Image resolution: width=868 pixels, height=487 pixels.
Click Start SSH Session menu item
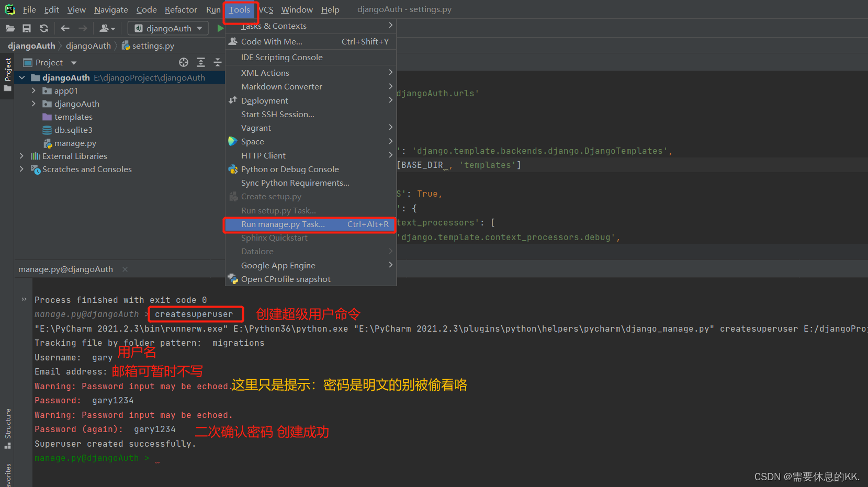(x=311, y=114)
